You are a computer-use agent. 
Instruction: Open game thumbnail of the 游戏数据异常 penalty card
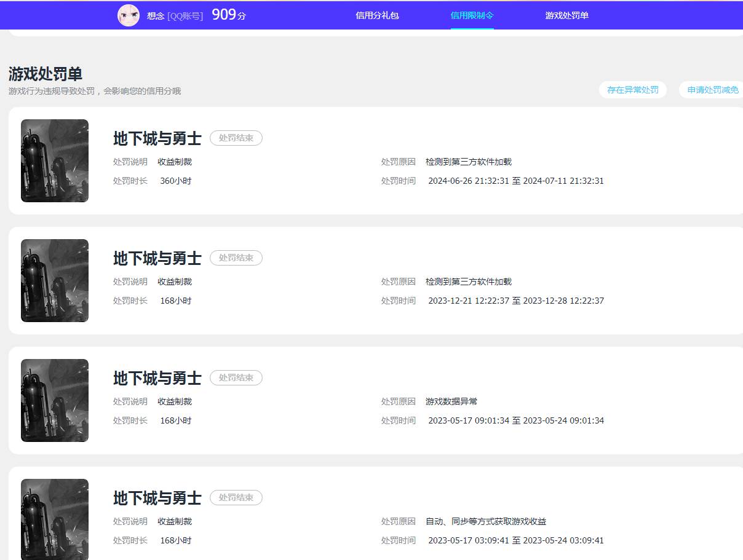coord(55,400)
